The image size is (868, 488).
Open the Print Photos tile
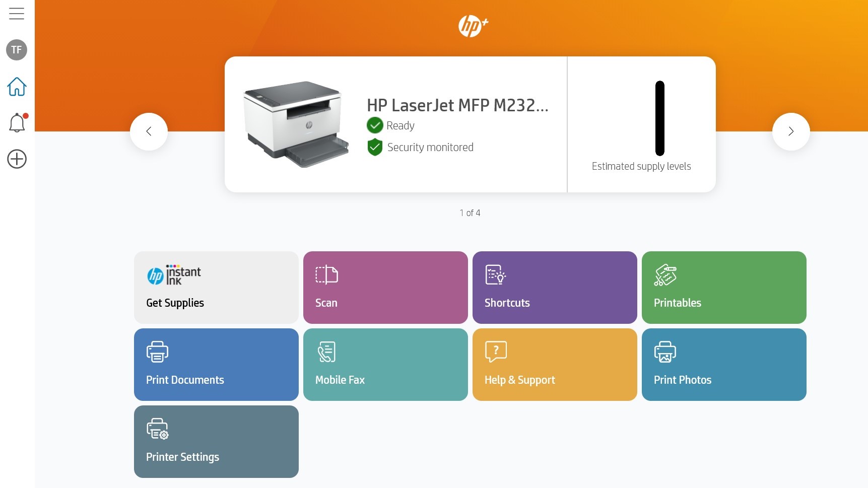tap(724, 365)
